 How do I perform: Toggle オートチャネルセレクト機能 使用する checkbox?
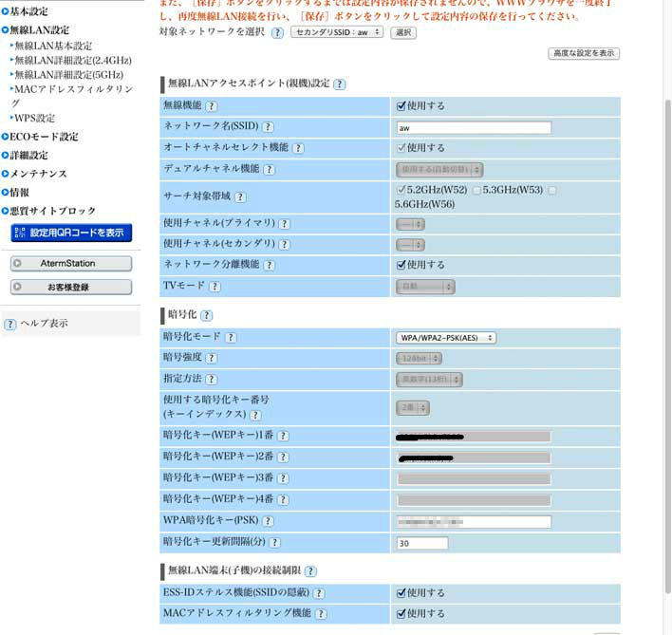401,148
